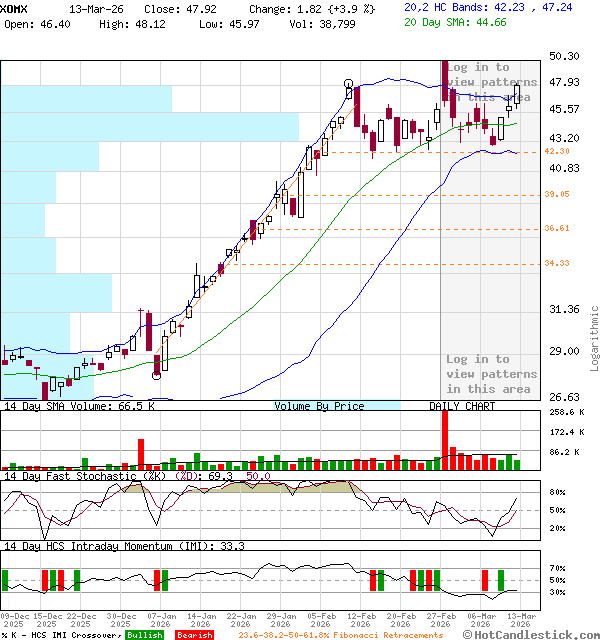This screenshot has height=640, width=600.
Task: Click the circled high marker on the price chart
Action: (x=348, y=85)
